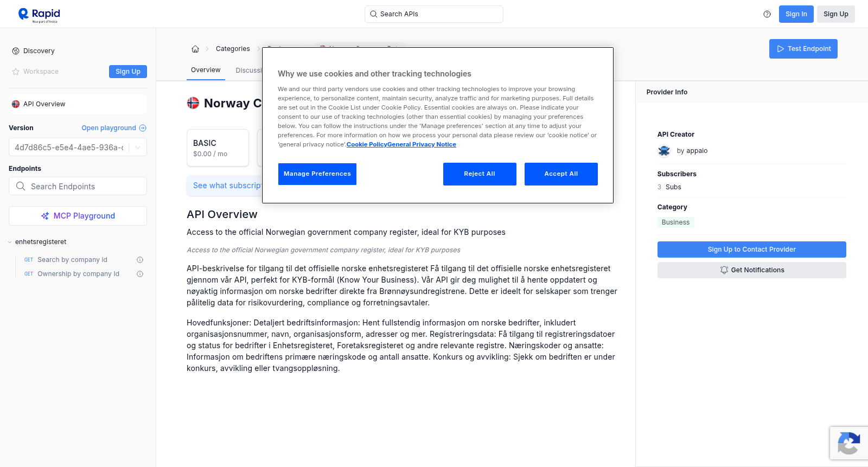Click the Norway flag beside the API title
The image size is (868, 467).
193,103
